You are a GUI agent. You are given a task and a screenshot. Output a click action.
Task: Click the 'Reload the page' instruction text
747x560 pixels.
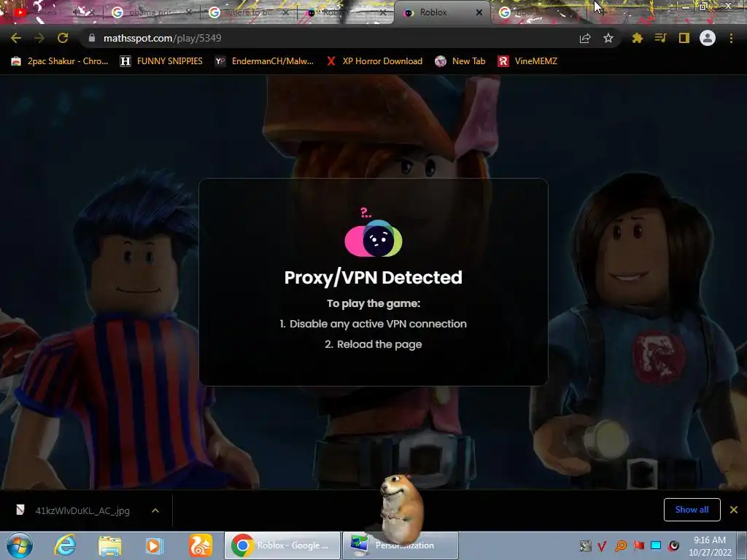[x=373, y=344]
